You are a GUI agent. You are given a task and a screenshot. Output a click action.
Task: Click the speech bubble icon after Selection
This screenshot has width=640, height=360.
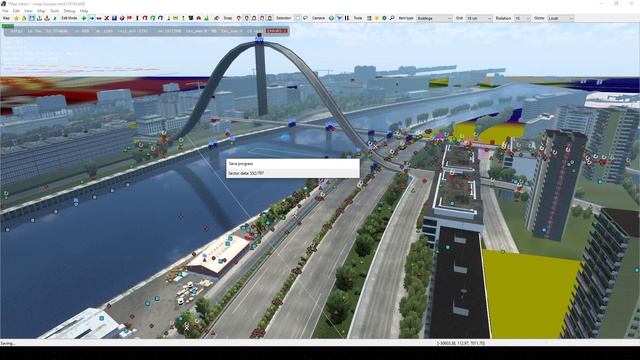[x=305, y=18]
